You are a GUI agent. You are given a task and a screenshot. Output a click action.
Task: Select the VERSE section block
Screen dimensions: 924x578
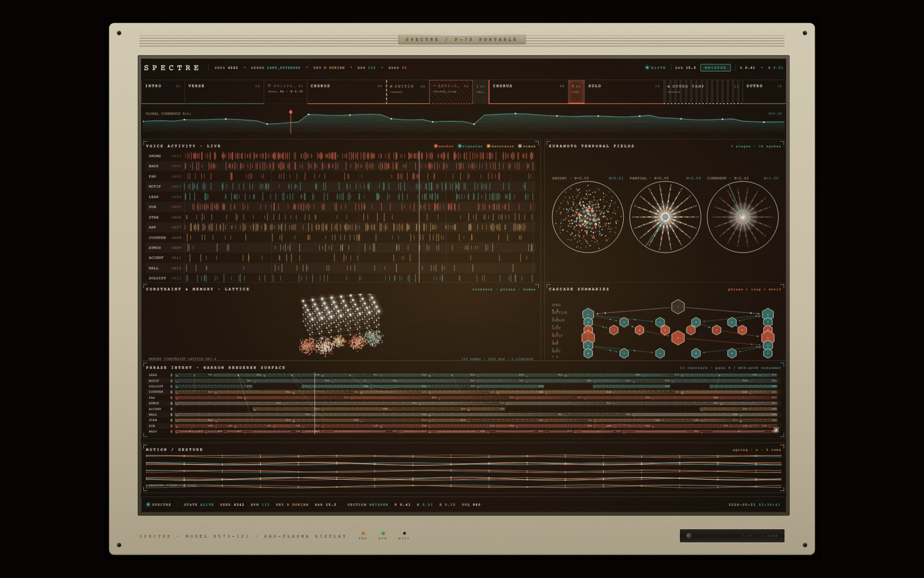[x=224, y=92]
